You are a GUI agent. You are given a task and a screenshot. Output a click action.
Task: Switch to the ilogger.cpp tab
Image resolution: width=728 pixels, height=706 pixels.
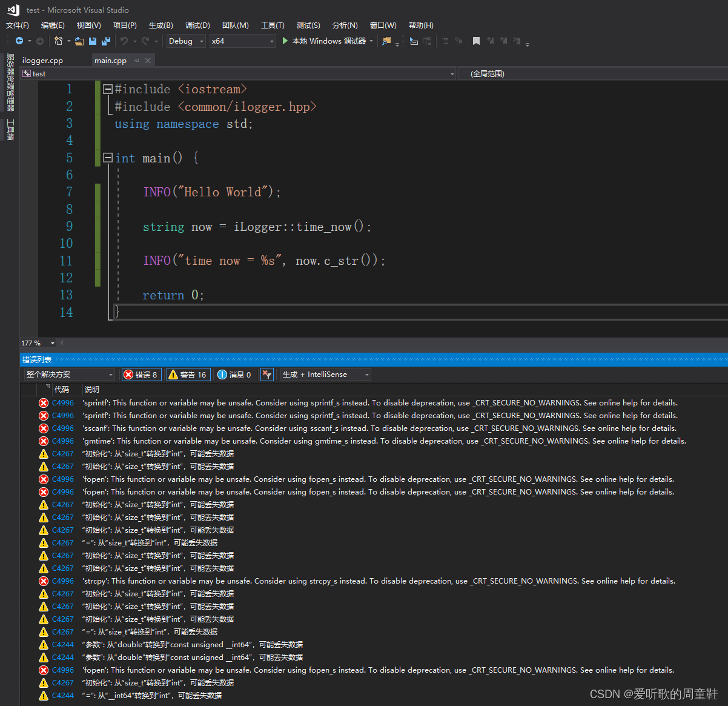pyautogui.click(x=42, y=60)
